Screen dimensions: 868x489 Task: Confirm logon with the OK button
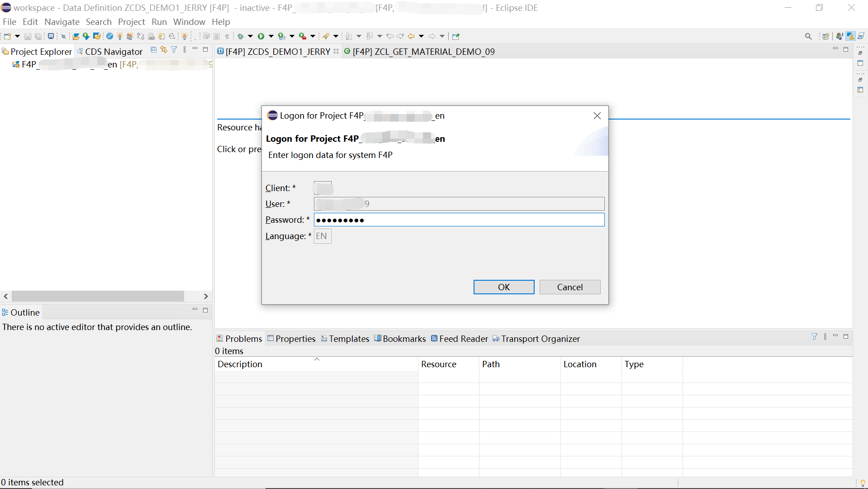[x=503, y=287]
